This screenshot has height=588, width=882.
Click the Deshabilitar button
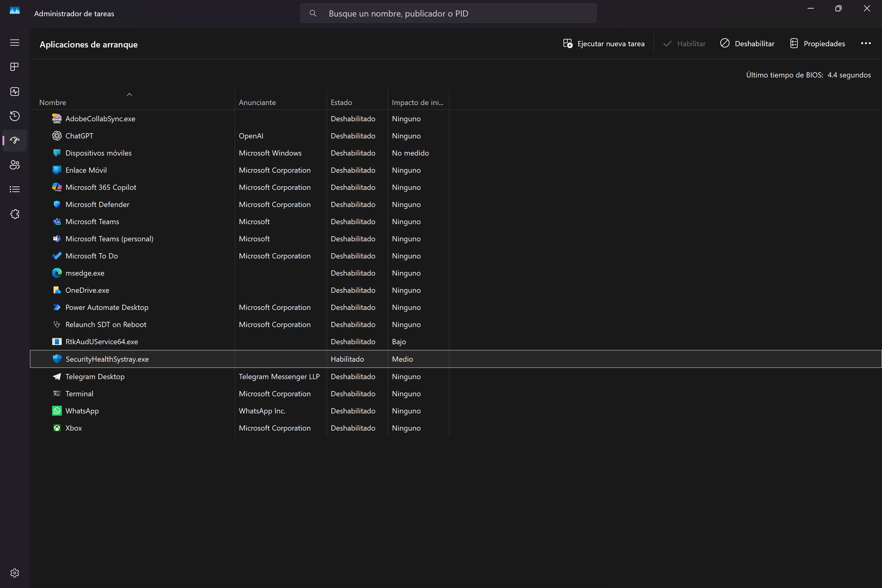[x=747, y=44]
